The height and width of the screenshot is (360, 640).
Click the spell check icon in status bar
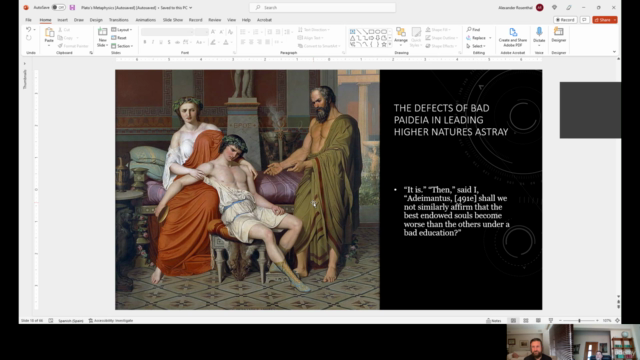pyautogui.click(x=51, y=320)
